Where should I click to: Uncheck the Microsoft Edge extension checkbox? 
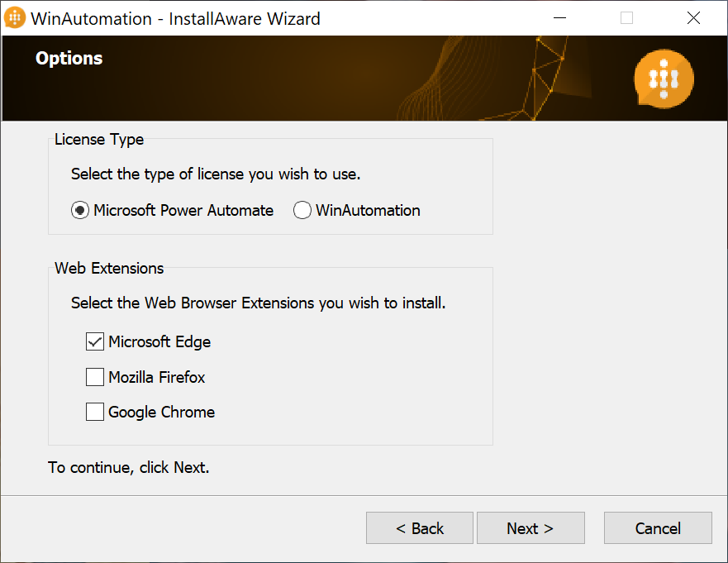pos(95,342)
